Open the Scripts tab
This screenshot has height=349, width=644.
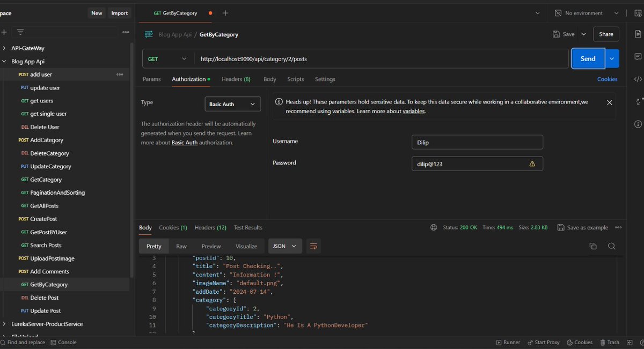296,79
